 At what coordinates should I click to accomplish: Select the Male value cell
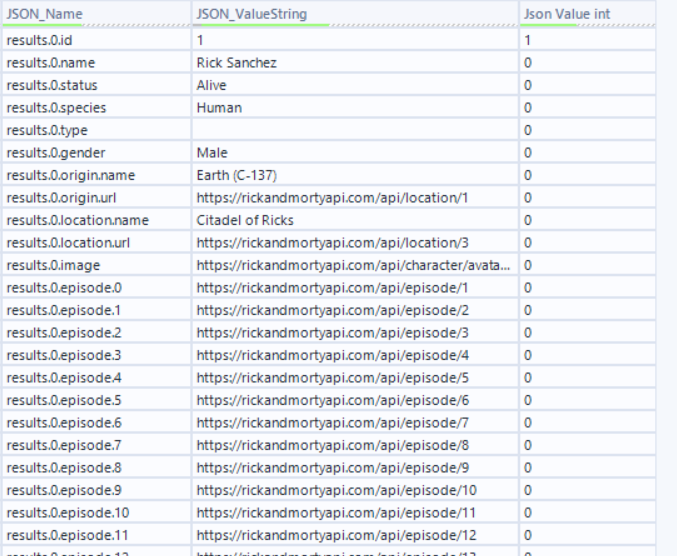pyautogui.click(x=355, y=152)
